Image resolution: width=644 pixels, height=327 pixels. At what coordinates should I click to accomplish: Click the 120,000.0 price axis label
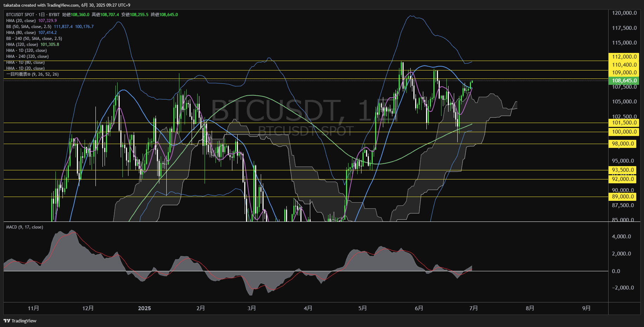pos(624,13)
